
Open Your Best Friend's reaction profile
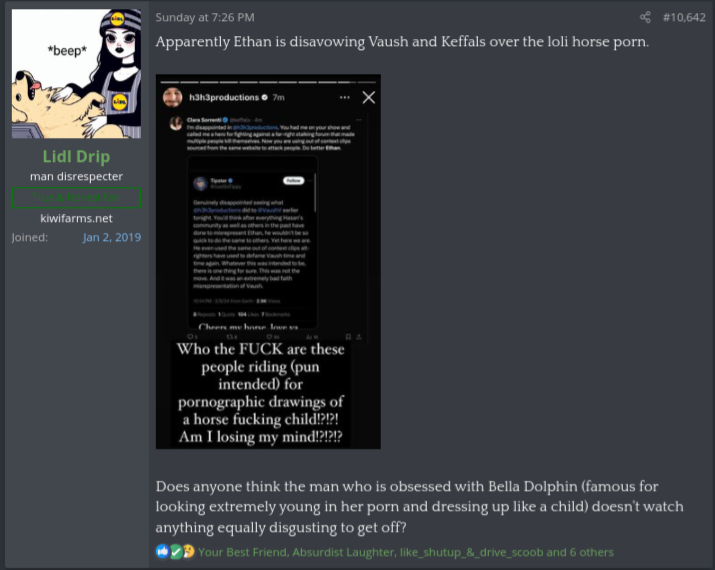[243, 552]
